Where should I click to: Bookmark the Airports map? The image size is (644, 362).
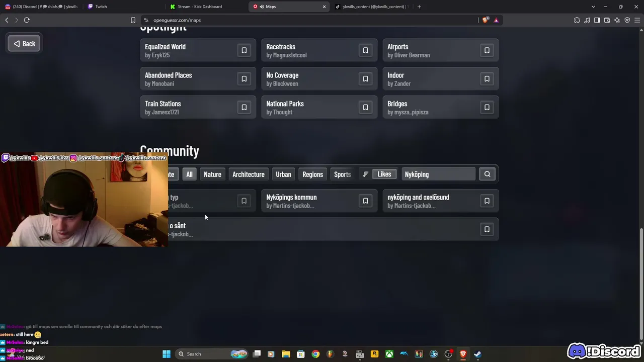click(487, 50)
